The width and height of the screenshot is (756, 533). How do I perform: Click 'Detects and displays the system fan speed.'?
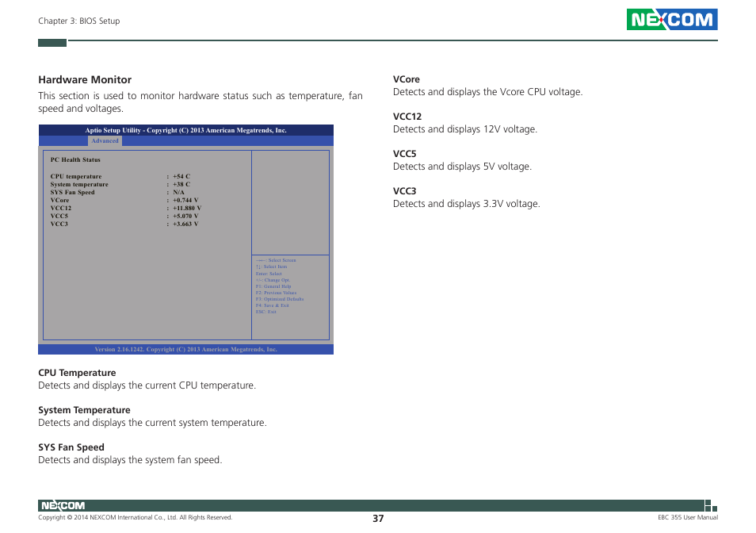pyautogui.click(x=130, y=460)
